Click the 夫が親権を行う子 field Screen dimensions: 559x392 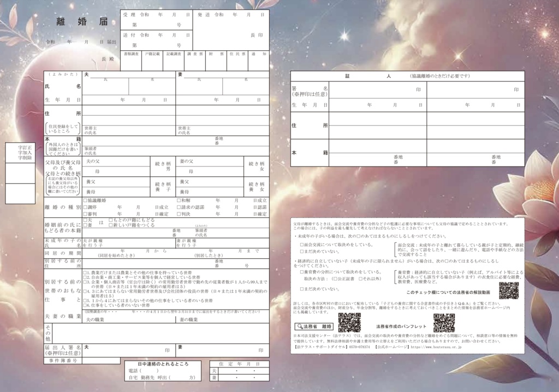[x=129, y=243]
